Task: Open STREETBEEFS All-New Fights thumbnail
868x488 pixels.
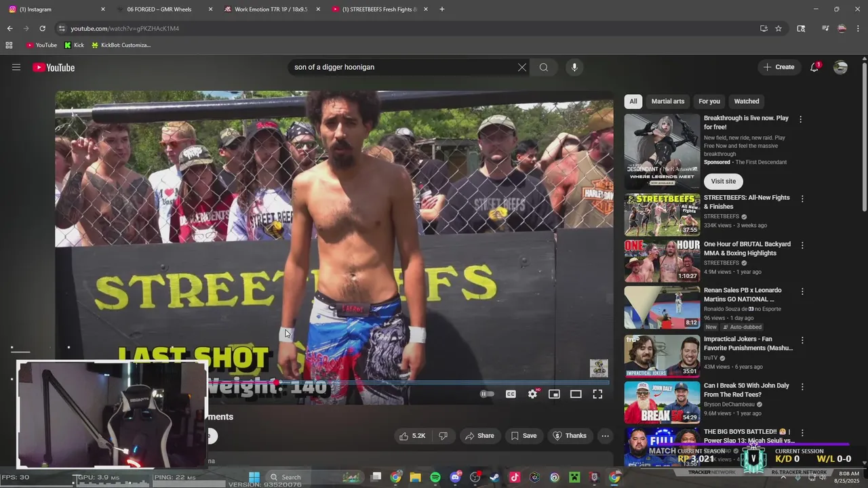Action: pos(662,215)
